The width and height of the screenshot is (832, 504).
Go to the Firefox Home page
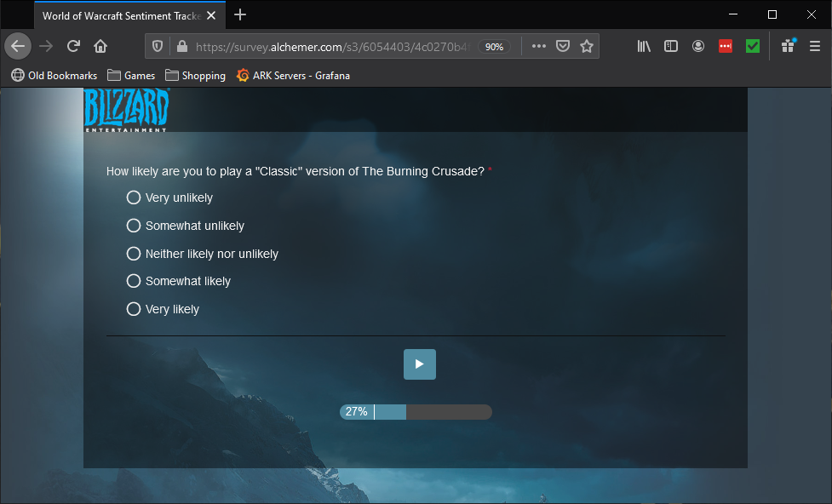point(100,46)
